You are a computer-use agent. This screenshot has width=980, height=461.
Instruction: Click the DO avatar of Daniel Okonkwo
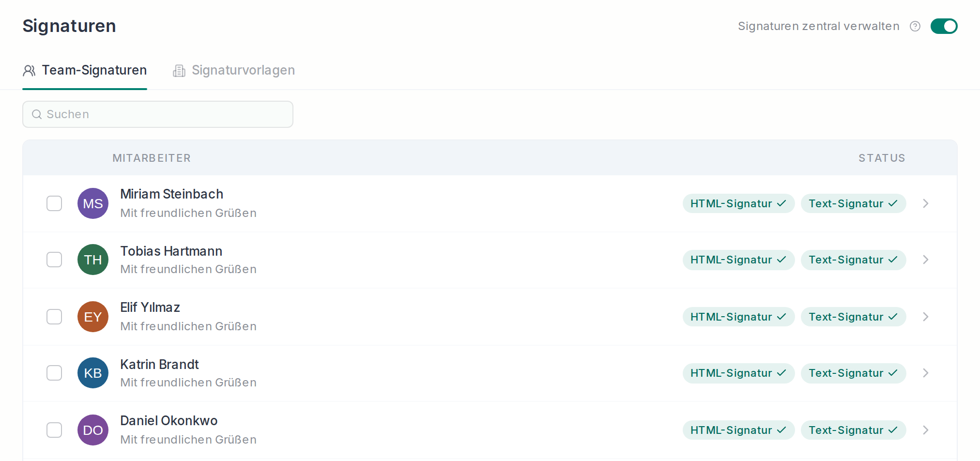[x=93, y=430]
